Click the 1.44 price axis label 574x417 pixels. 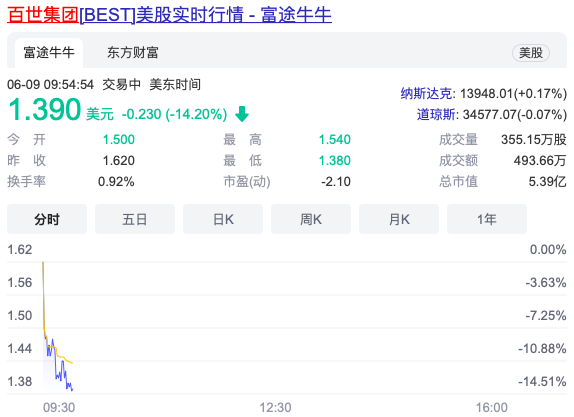point(20,349)
